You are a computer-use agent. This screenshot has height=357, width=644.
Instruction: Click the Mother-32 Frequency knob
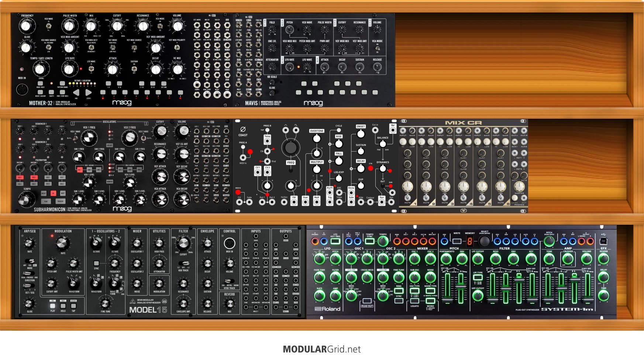[x=25, y=26]
